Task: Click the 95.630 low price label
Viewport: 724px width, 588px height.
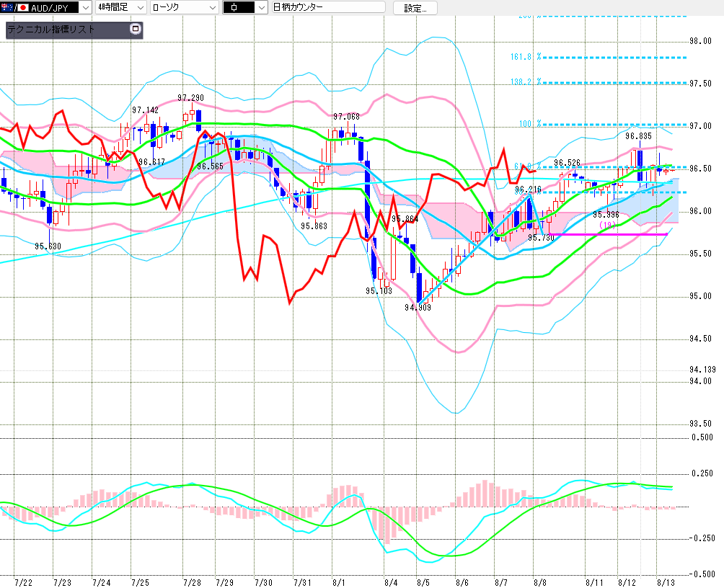Action: pyautogui.click(x=48, y=246)
